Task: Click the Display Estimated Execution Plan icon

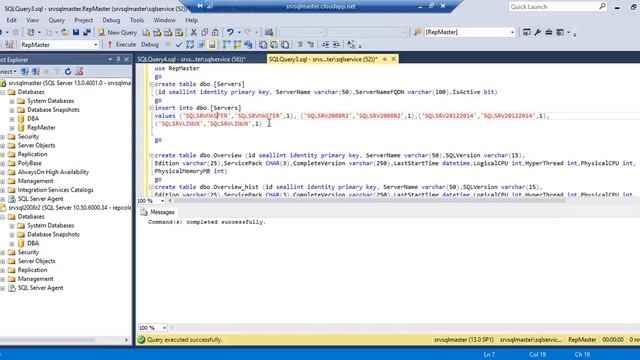Action: (190, 44)
